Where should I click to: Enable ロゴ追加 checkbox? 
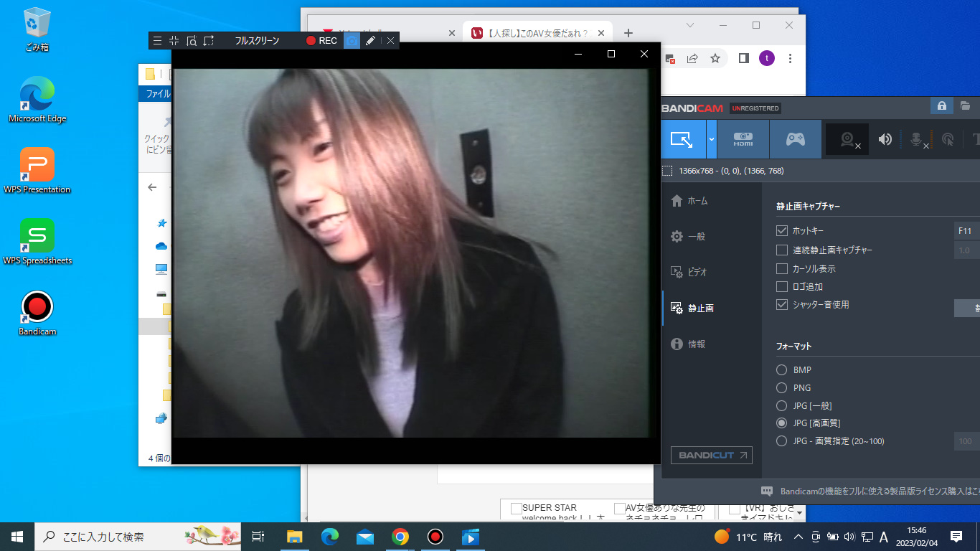click(782, 286)
